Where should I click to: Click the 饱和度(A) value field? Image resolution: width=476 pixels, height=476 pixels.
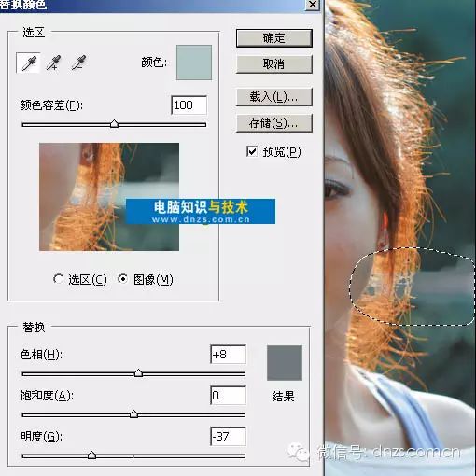229,396
